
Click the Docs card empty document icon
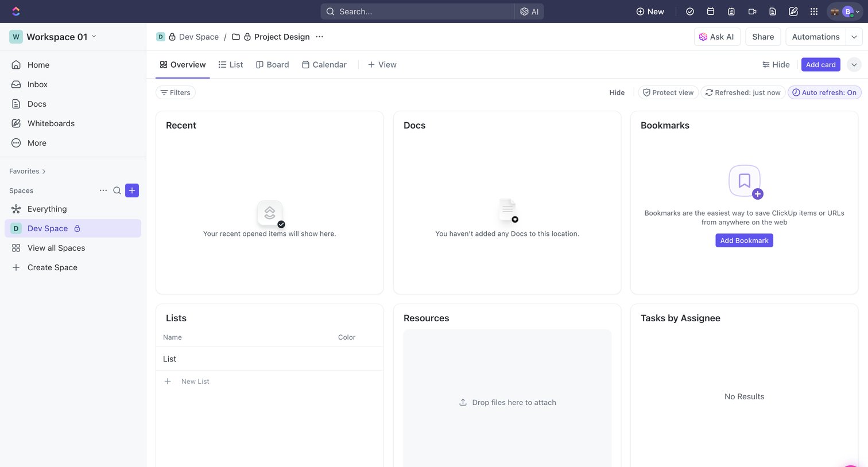[x=508, y=211]
